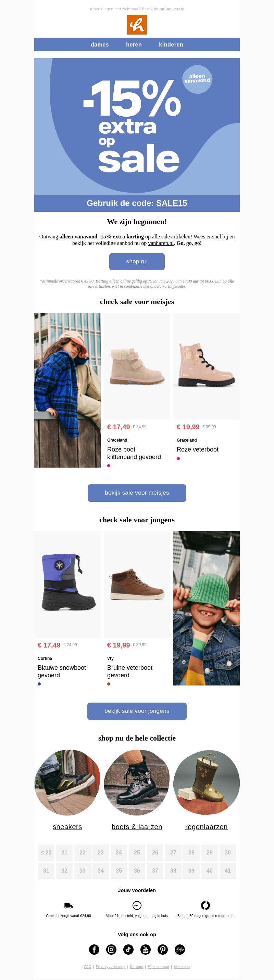Image resolution: width=274 pixels, height=980 pixels.
Task: Open the kinderen navigation tab
Action: [x=171, y=44]
